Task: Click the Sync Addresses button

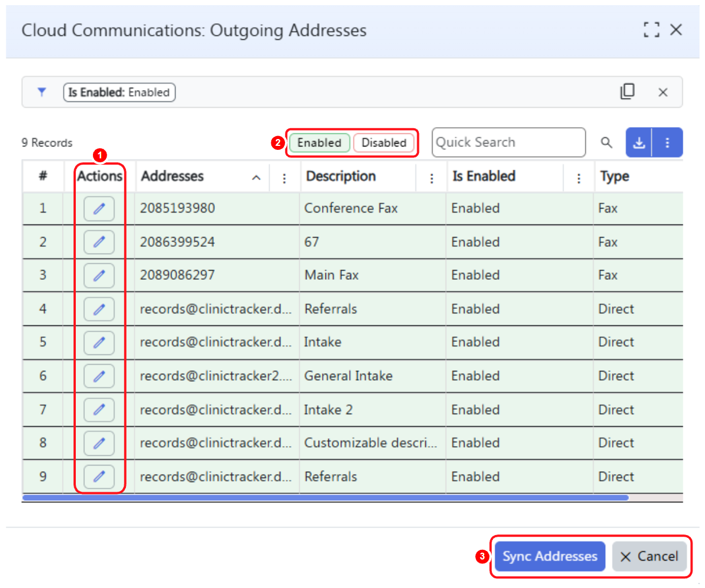Action: click(550, 556)
